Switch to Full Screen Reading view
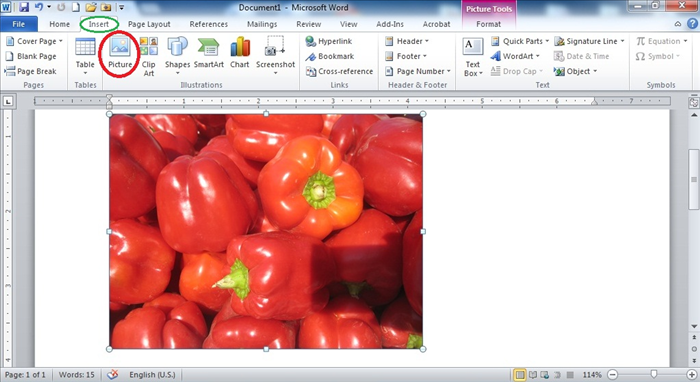This screenshot has width=700, height=382. (x=533, y=375)
